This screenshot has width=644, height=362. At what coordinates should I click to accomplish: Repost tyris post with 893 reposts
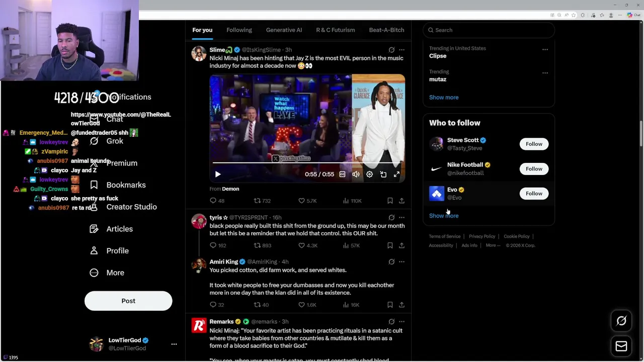(262, 245)
